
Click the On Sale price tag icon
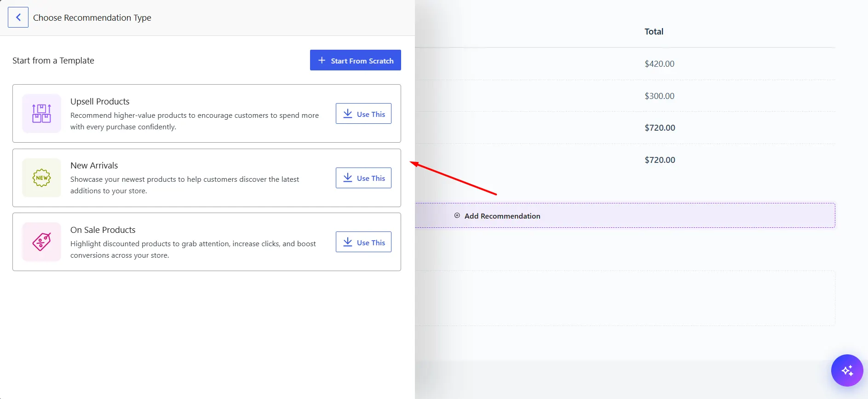click(x=41, y=242)
